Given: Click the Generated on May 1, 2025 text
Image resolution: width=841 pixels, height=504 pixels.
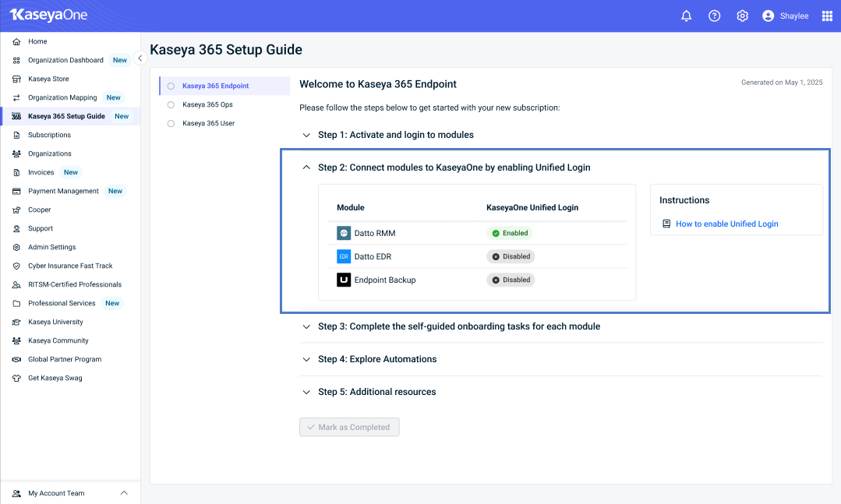Looking at the screenshot, I should tap(782, 83).
